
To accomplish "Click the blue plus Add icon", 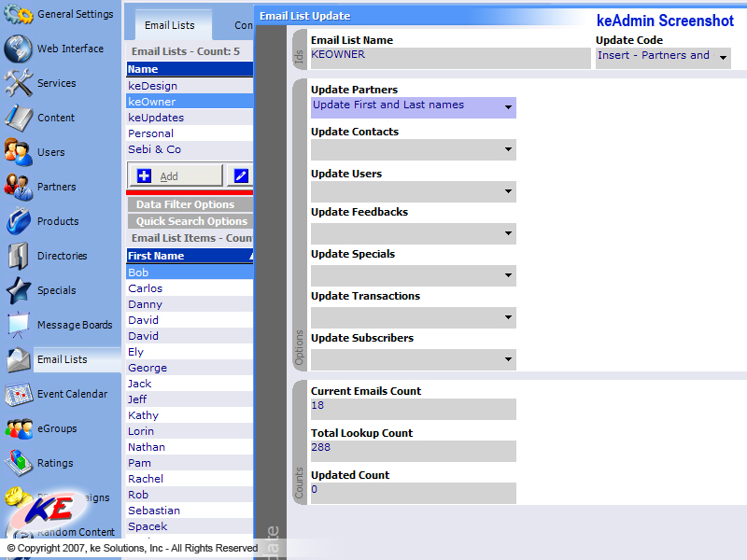I will (144, 175).
